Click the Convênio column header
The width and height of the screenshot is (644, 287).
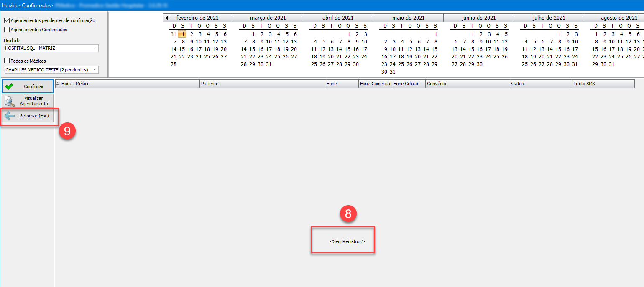467,84
